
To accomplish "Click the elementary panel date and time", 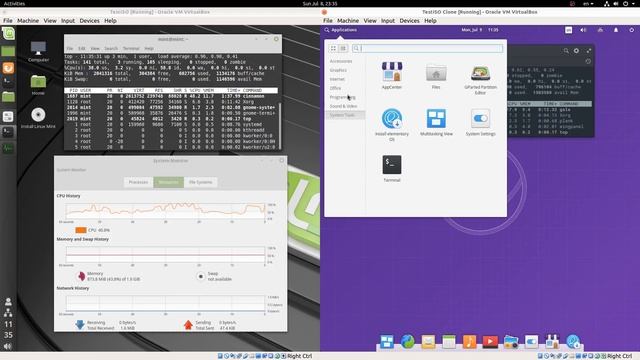I will pos(480,30).
